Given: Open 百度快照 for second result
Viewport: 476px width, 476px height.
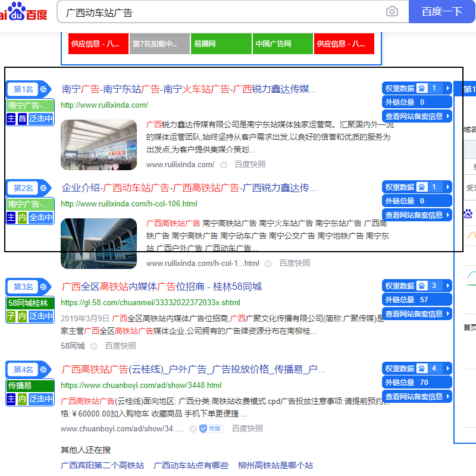Looking at the screenshot, I should [295, 263].
